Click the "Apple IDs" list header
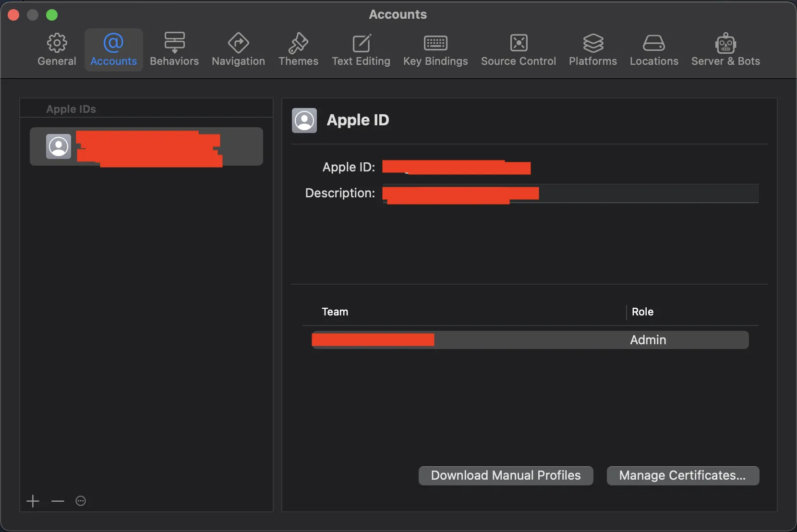 pyautogui.click(x=71, y=109)
